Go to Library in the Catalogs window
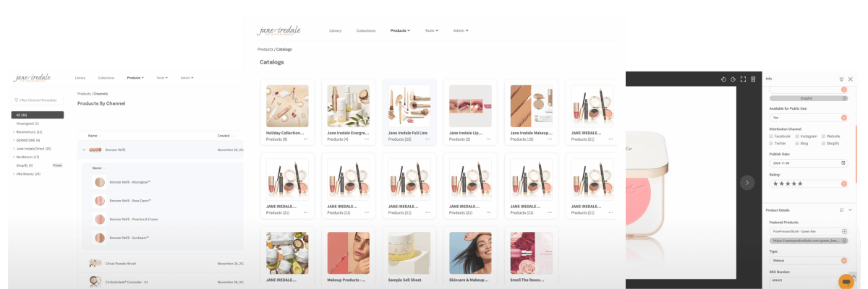This screenshot has height=289, width=868. [335, 30]
